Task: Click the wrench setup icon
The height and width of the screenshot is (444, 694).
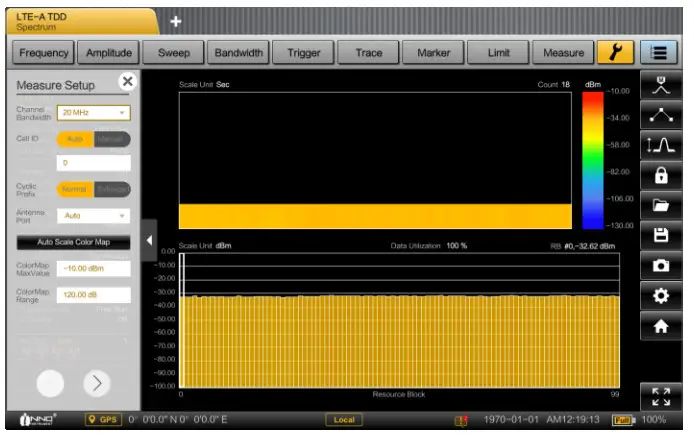Action: click(615, 53)
